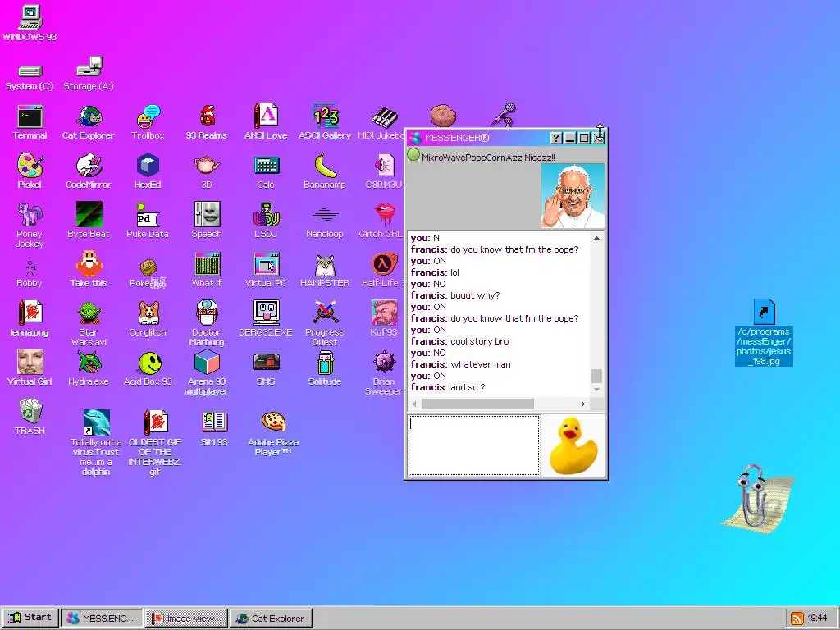Click the chat horizontal scrollbar thumb
Image resolution: width=840 pixels, height=630 pixels.
pyautogui.click(x=477, y=404)
